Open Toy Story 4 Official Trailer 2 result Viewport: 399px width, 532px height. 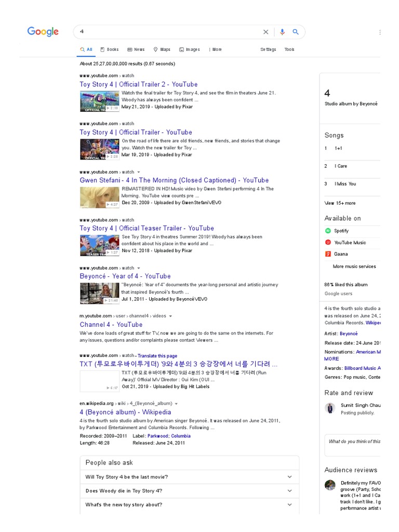pyautogui.click(x=138, y=85)
